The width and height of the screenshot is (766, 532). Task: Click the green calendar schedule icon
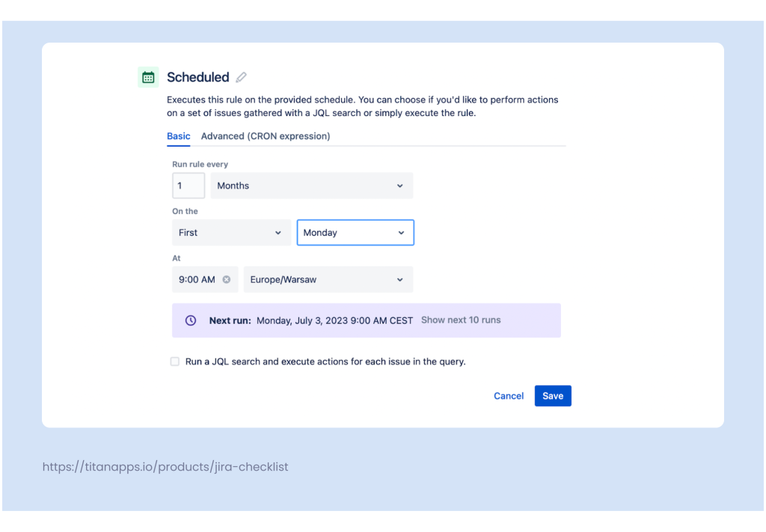pyautogui.click(x=147, y=76)
